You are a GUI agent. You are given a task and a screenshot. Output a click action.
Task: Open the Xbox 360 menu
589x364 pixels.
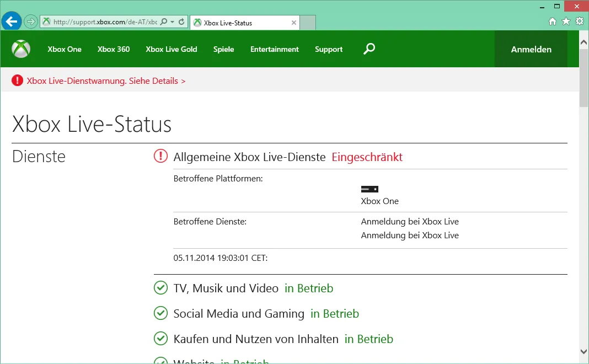coord(114,49)
